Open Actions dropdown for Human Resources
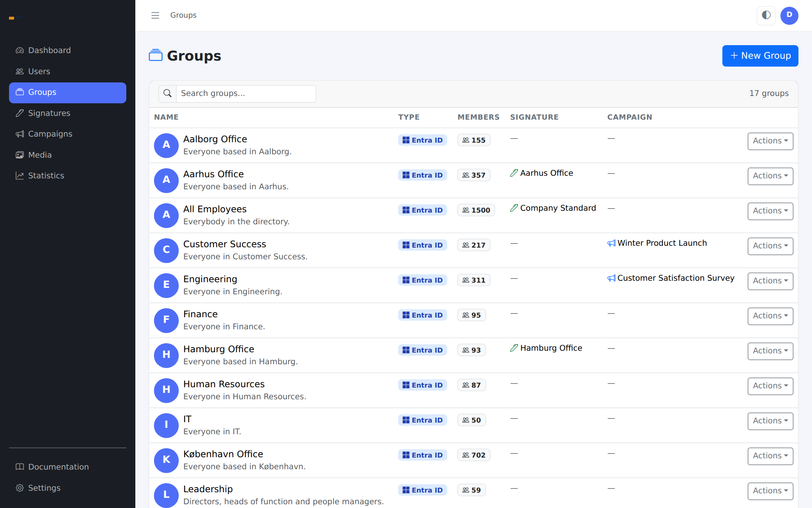Viewport: 812px width, 508px height. [x=770, y=386]
